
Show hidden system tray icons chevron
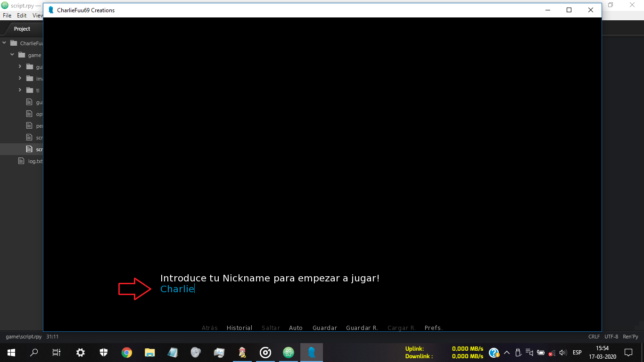[507, 353]
